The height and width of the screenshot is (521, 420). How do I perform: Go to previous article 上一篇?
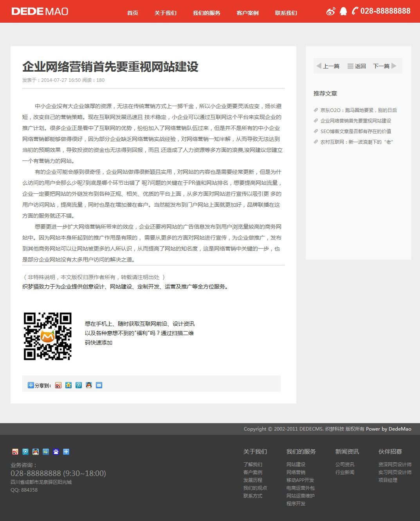point(328,66)
